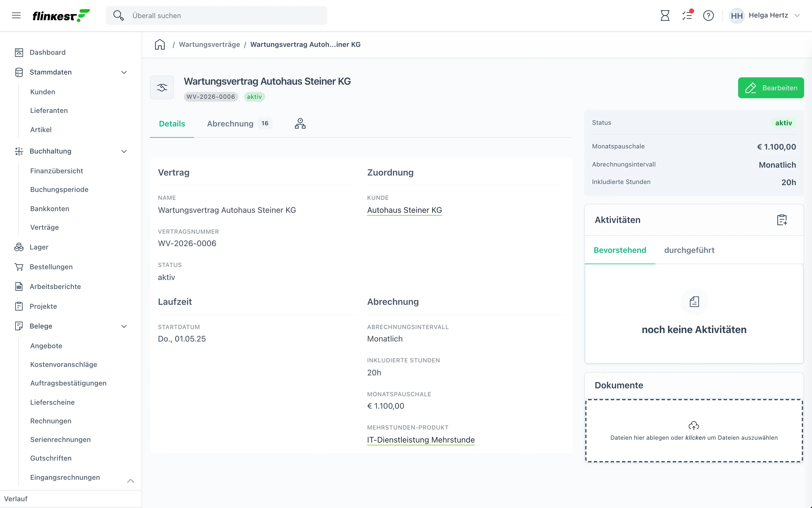Image resolution: width=812 pixels, height=508 pixels.
Task: Open Kunden in sidebar
Action: [x=43, y=92]
